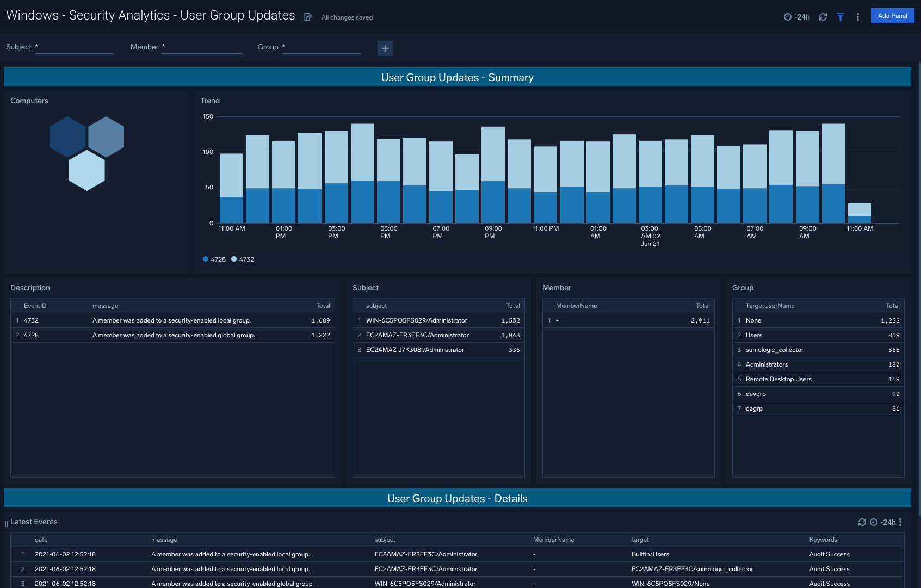Open the Subject filter selector
The image size is (921, 588).
(x=75, y=49)
